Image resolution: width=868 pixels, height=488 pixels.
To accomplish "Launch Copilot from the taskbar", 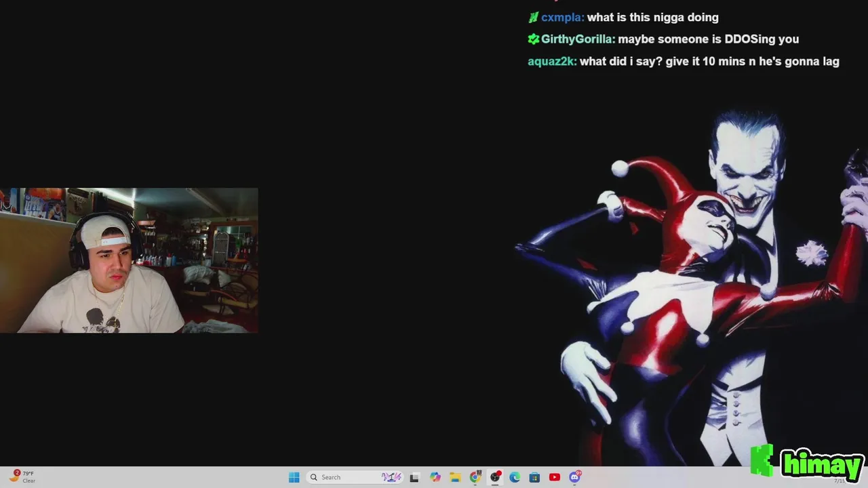I will pos(435,477).
